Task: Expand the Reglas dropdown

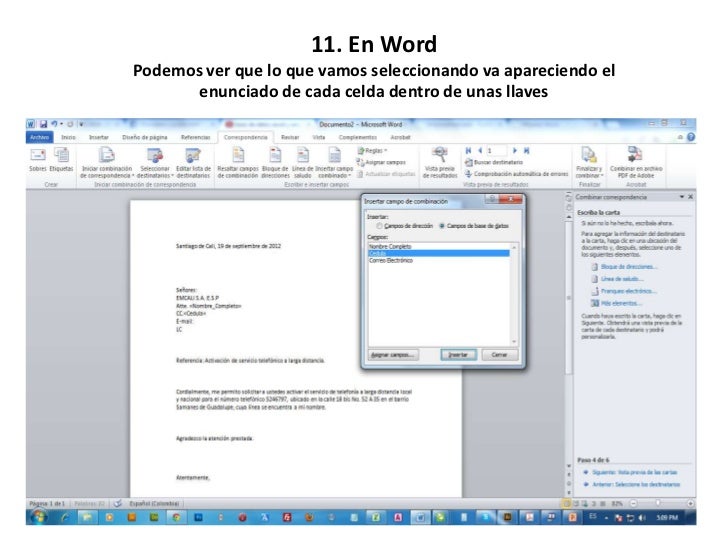Action: pos(372,150)
